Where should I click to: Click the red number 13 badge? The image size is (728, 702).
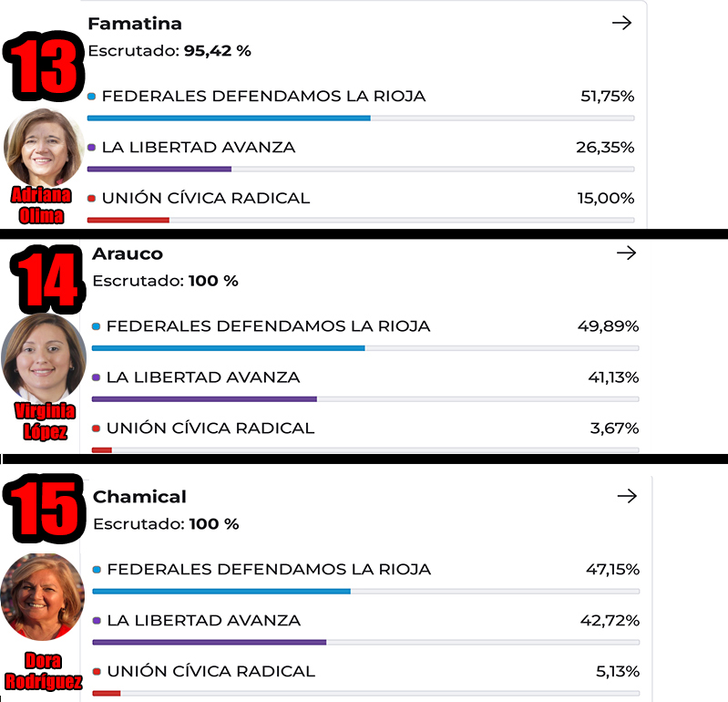pyautogui.click(x=44, y=66)
